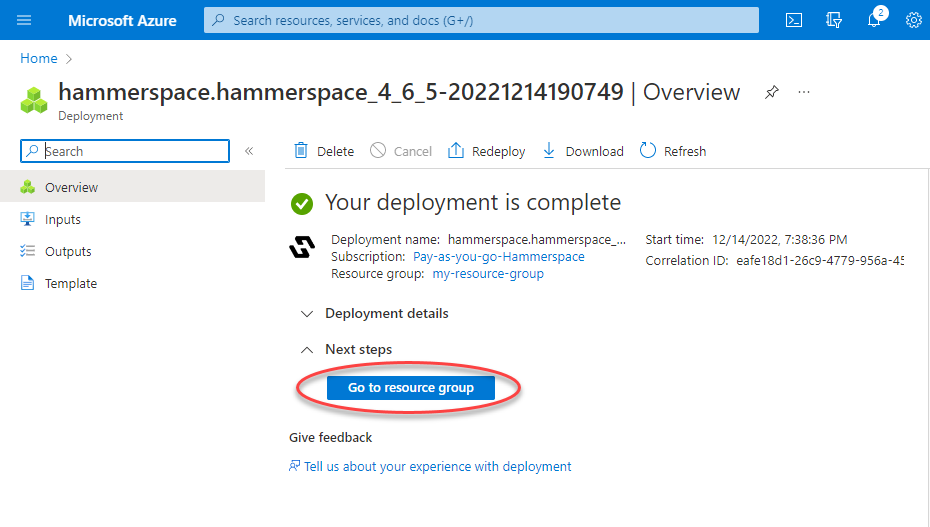Select 'Your deployment is complete' heading
The height and width of the screenshot is (527, 930).
pos(473,203)
